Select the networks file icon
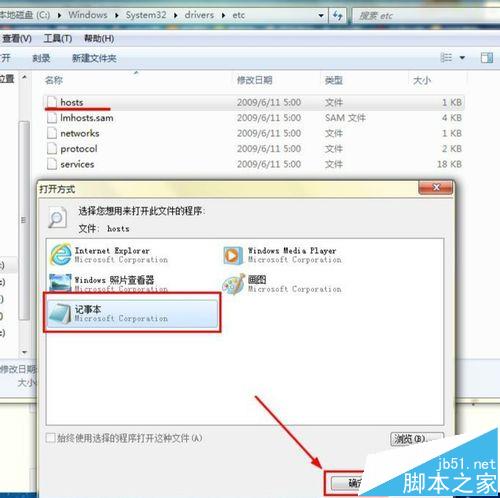Image resolution: width=500 pixels, height=498 pixels. (x=52, y=133)
